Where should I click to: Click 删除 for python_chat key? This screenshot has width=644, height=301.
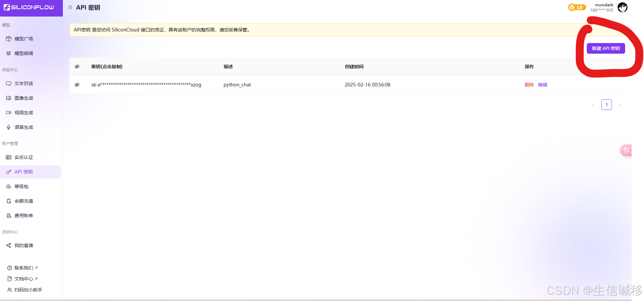click(x=529, y=85)
